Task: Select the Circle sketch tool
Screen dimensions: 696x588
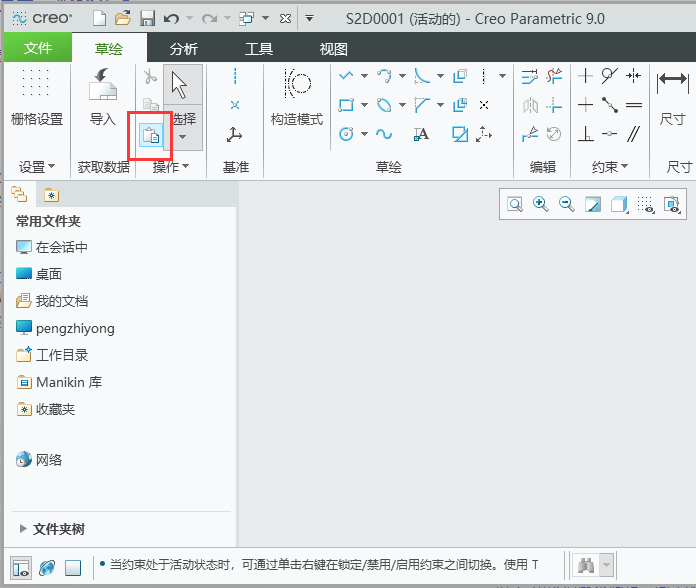Action: click(346, 134)
